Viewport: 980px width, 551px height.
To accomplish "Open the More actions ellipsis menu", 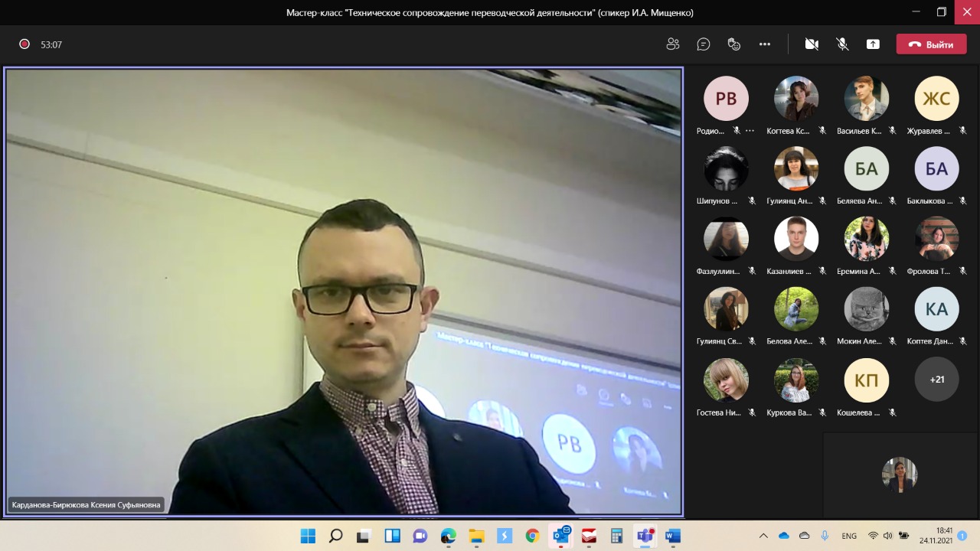I will 765,44.
